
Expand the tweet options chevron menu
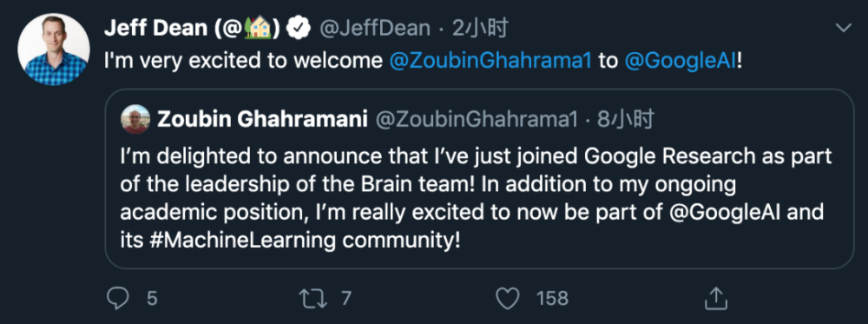(843, 28)
